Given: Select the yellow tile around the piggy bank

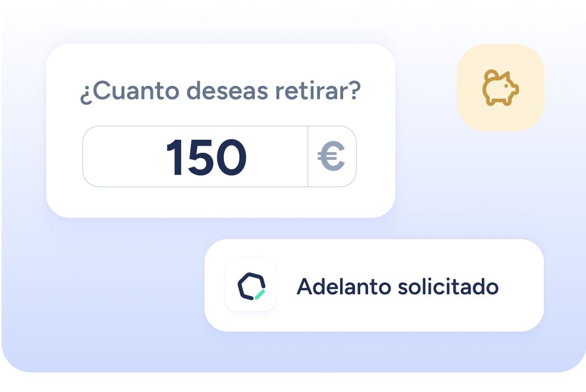Looking at the screenshot, I should click(x=501, y=88).
